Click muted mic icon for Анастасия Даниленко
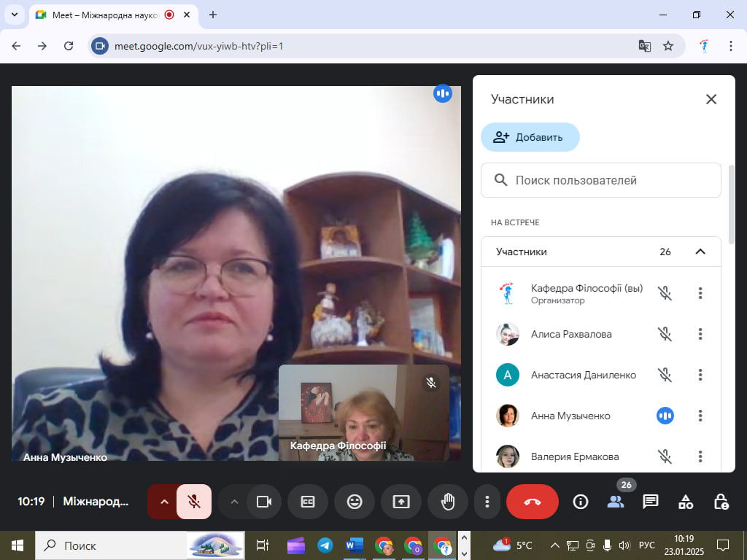747x560 pixels. pyautogui.click(x=665, y=375)
